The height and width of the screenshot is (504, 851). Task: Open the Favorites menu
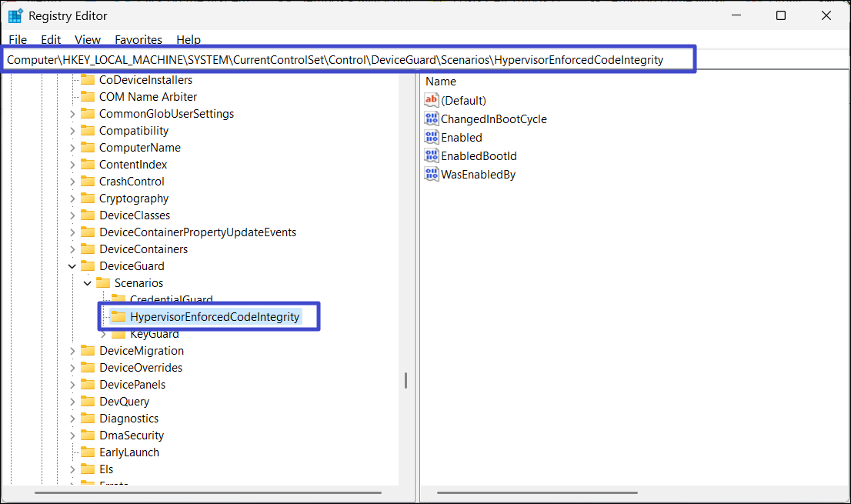click(x=138, y=40)
